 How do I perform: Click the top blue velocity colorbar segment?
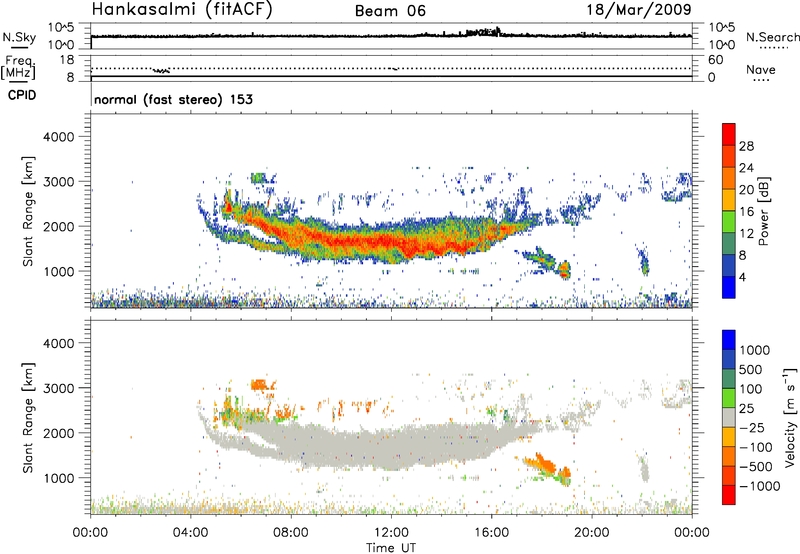729,340
